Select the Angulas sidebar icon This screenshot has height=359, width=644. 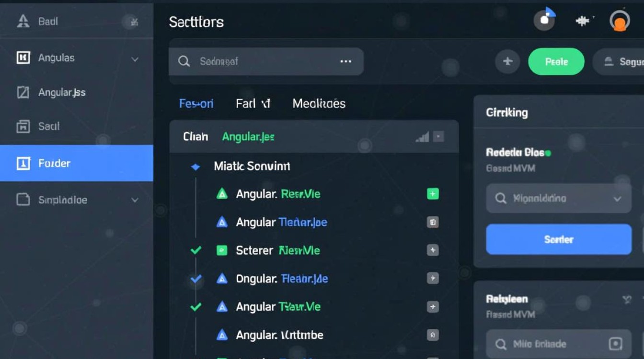pos(23,57)
